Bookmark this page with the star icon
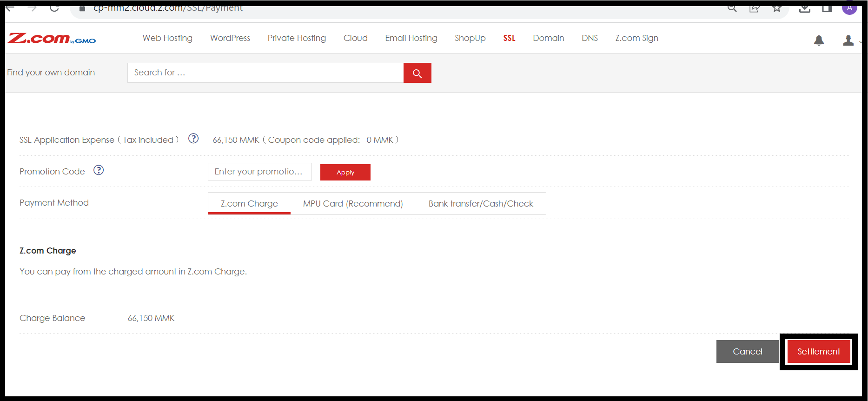This screenshot has width=868, height=401. click(x=777, y=8)
